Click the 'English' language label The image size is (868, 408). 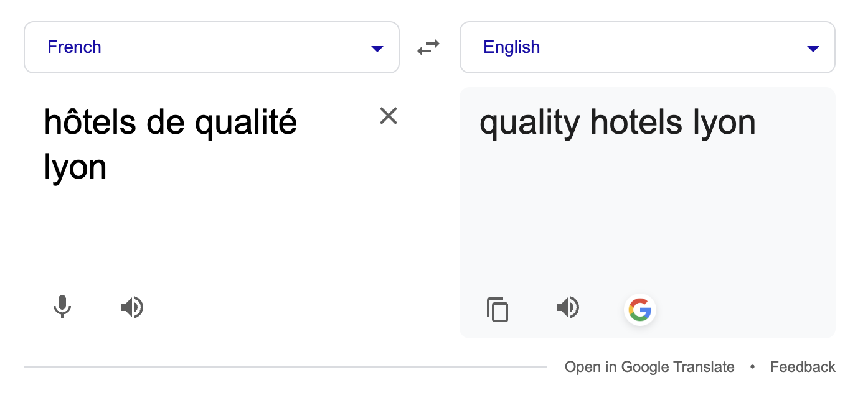pos(512,47)
